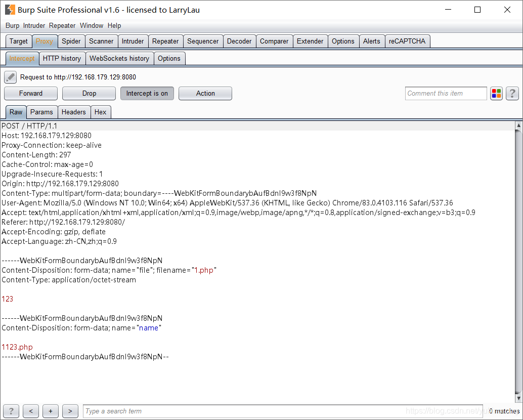Click the Referer header line
This screenshot has height=420, width=523.
click(x=63, y=222)
